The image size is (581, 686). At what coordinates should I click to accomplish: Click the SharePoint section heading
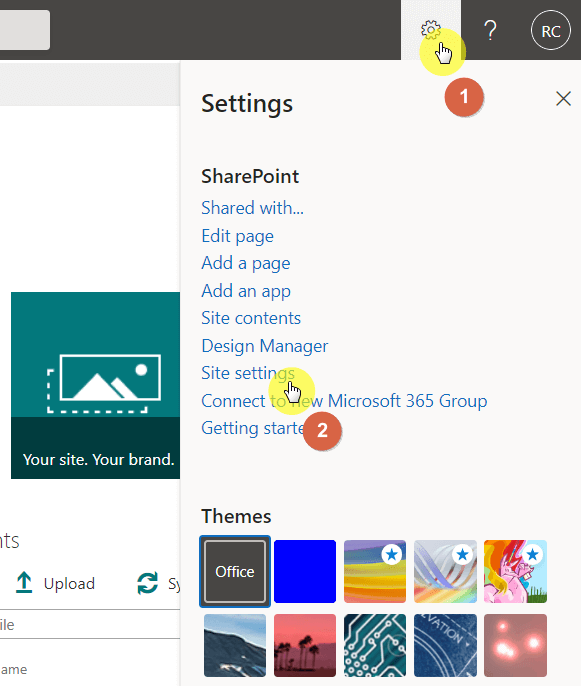[250, 177]
